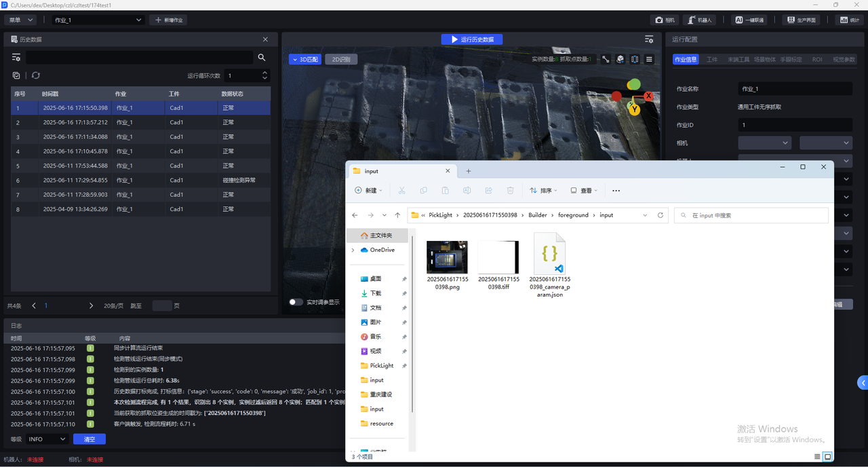868x467 pixels.
Task: Switch to 2D识别 mode
Action: point(340,60)
